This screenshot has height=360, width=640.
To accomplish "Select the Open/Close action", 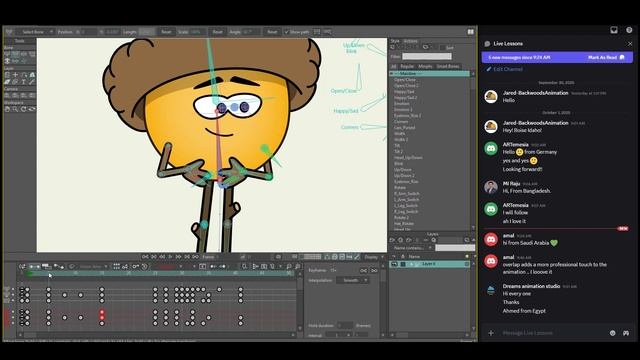I will coord(404,80).
